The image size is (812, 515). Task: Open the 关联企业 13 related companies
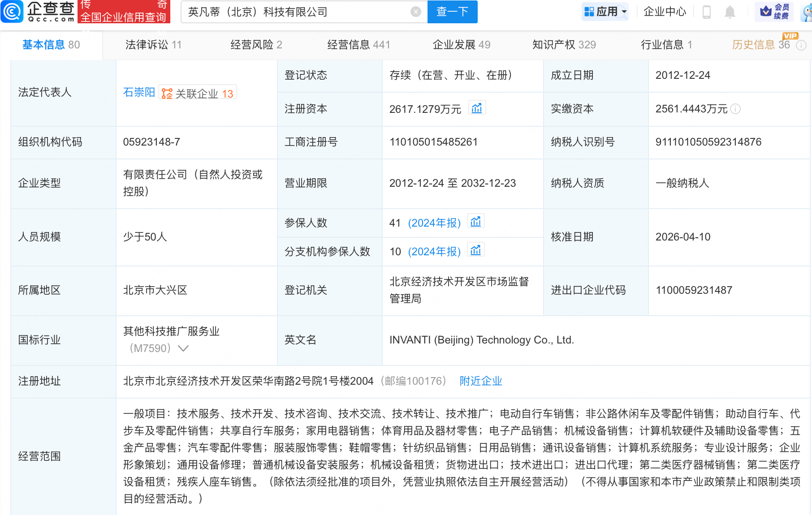[198, 93]
